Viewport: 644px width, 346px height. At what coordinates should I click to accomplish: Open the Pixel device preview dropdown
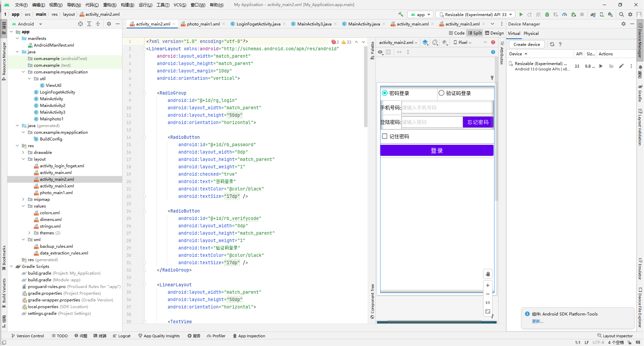[x=463, y=43]
